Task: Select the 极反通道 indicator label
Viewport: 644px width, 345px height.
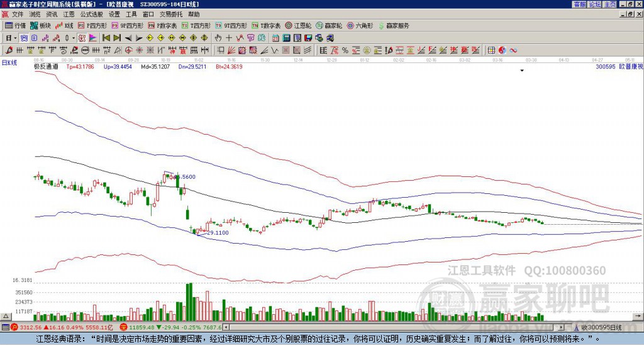Action: 46,66
